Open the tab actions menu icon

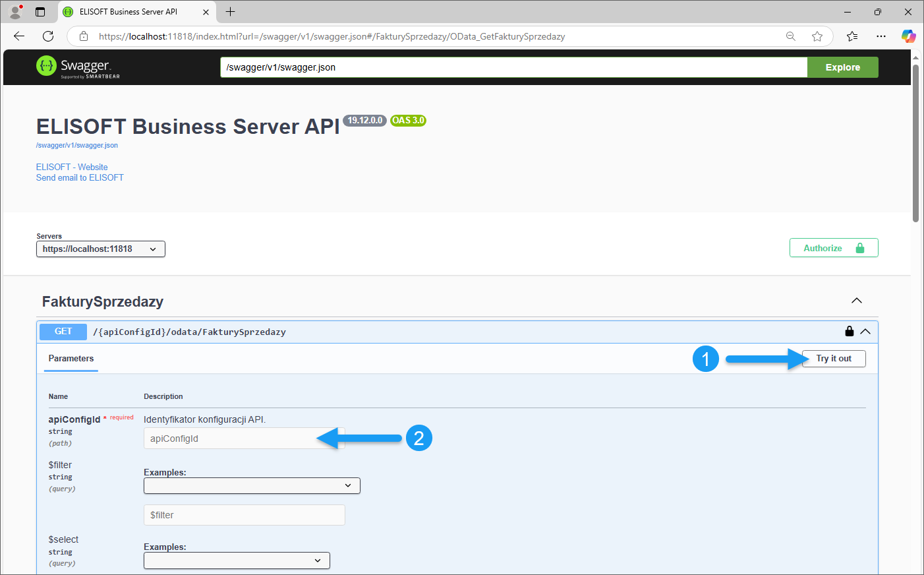click(x=40, y=12)
